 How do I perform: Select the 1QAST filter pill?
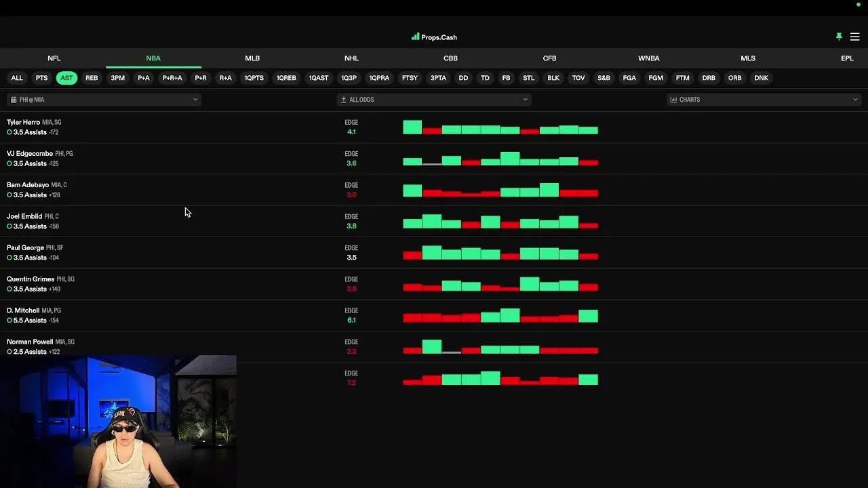coord(319,78)
